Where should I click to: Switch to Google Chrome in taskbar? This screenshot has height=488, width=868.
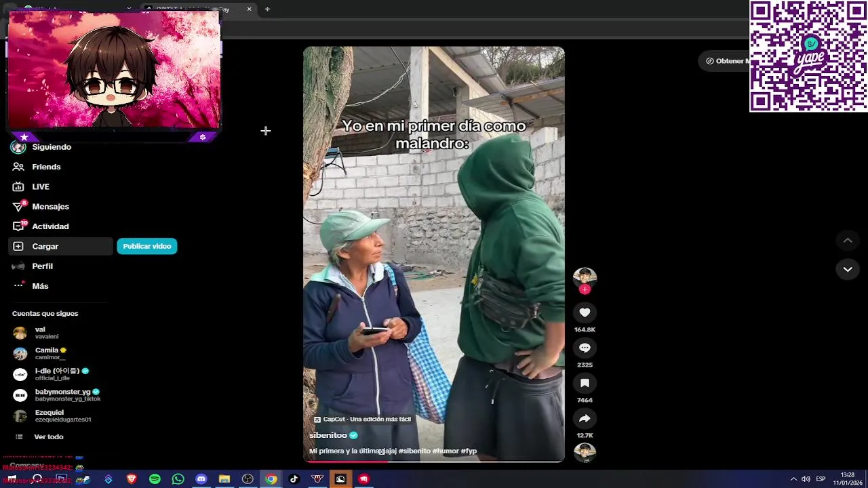[271, 479]
